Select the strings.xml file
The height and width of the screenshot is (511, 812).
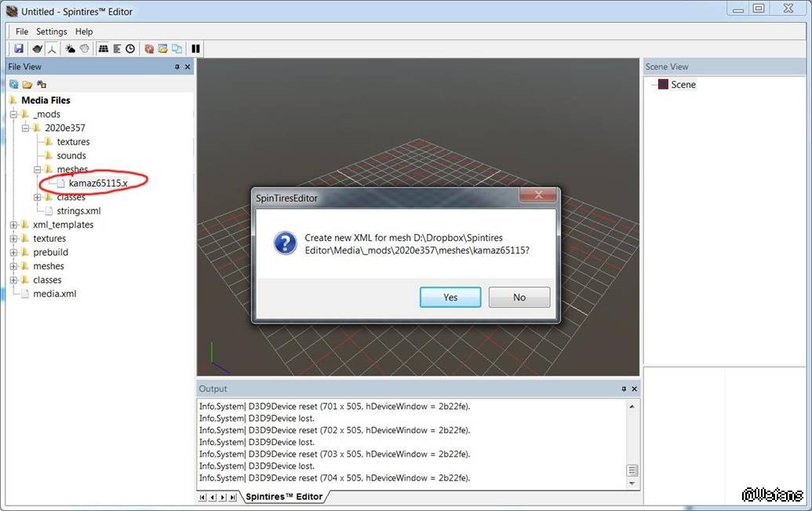(78, 211)
